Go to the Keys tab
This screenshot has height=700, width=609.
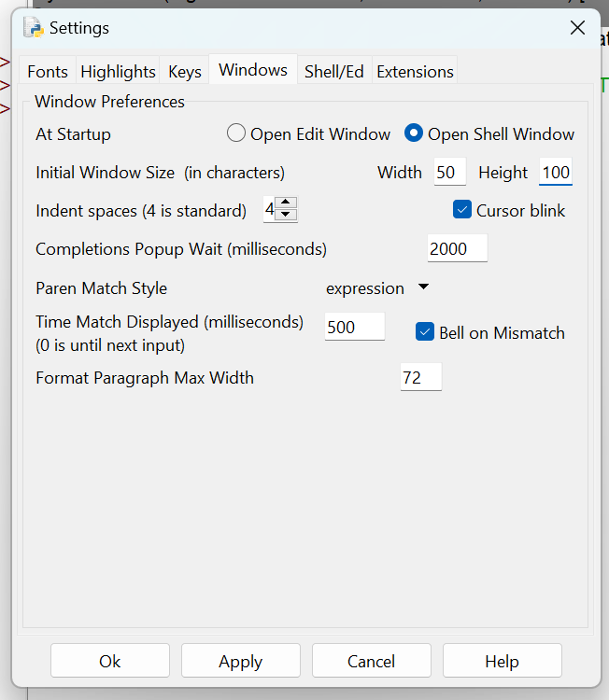(x=185, y=72)
